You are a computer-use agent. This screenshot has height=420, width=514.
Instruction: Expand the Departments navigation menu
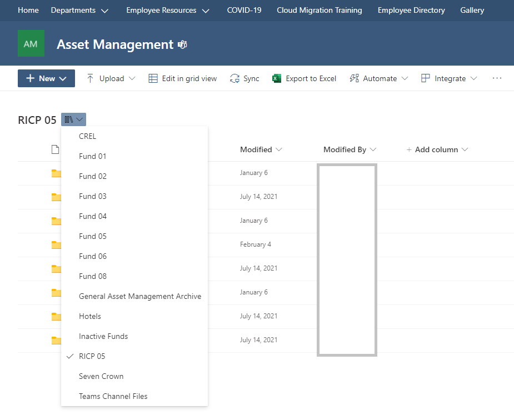[79, 10]
